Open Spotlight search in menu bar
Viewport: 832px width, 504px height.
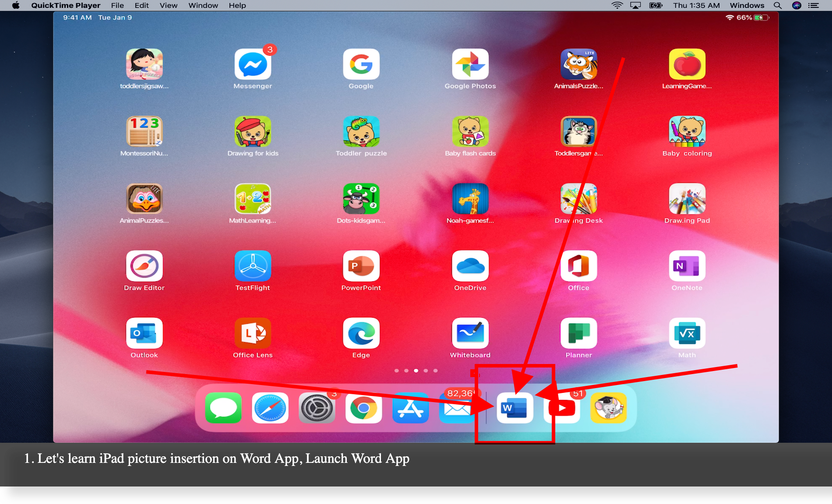click(778, 5)
